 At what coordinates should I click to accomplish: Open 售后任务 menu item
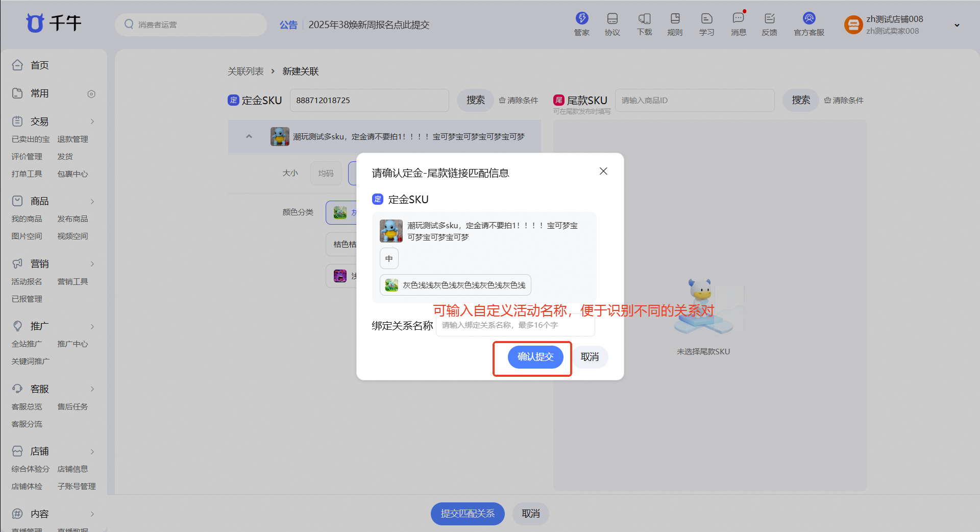pyautogui.click(x=72, y=406)
